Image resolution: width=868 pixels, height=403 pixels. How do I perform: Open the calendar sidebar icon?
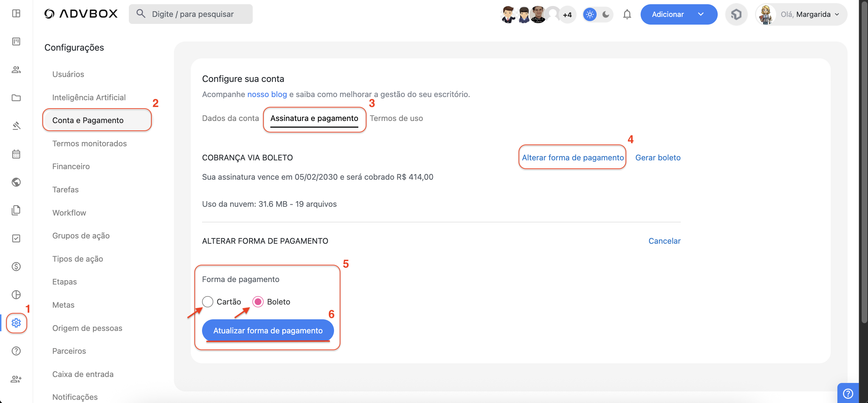[x=16, y=154]
